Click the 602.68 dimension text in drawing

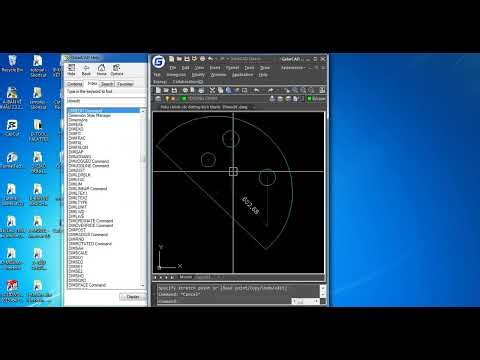coord(250,205)
